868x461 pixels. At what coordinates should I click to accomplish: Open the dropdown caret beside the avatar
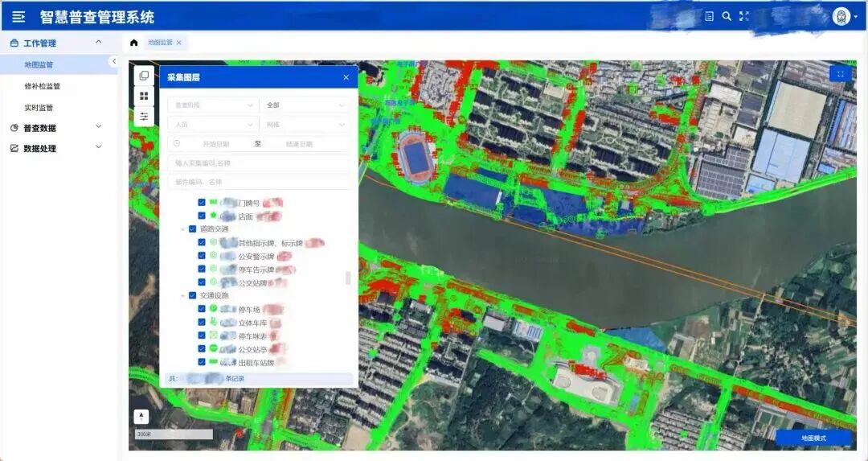point(856,17)
